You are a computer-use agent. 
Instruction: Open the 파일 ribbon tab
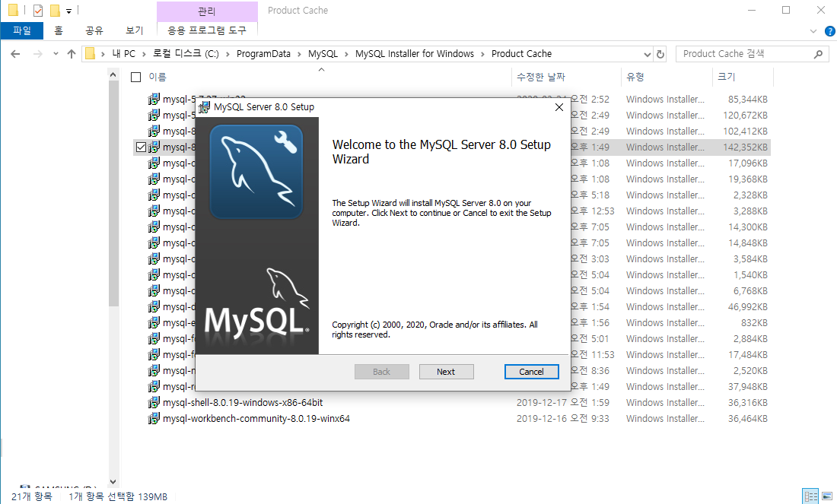22,30
